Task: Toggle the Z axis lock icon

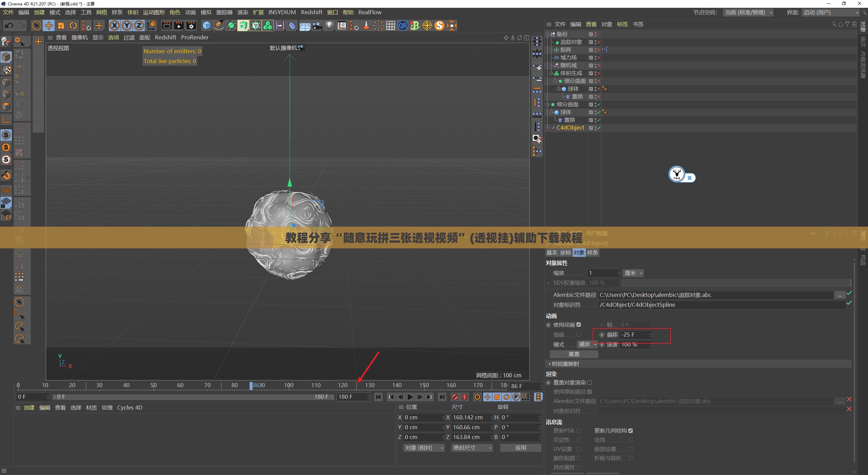Action: [139, 25]
